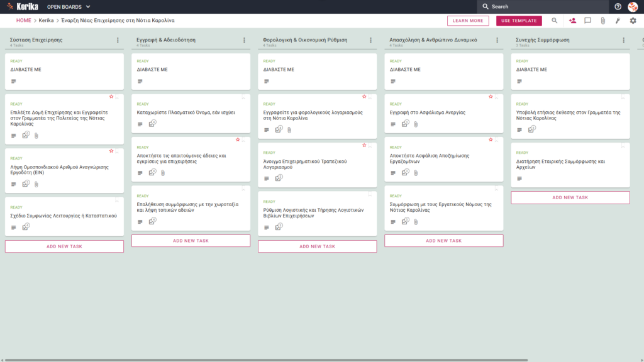Open attachment icon on Αποκτήστε τις απαιτούμενες άδειες card
The image size is (644, 362).
[163, 173]
